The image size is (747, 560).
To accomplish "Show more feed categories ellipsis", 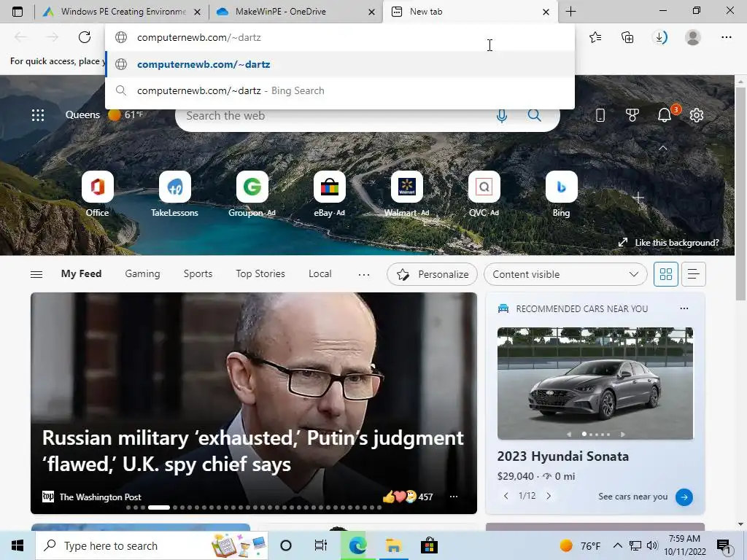I will 364,274.
